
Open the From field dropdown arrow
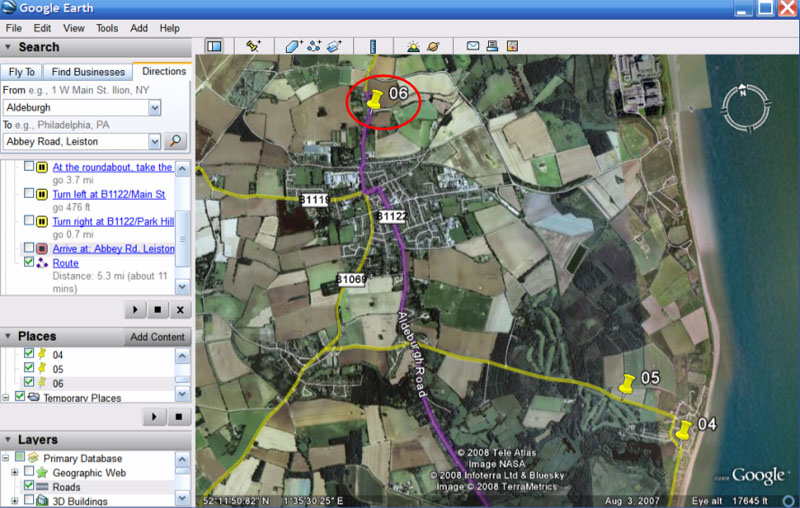155,108
